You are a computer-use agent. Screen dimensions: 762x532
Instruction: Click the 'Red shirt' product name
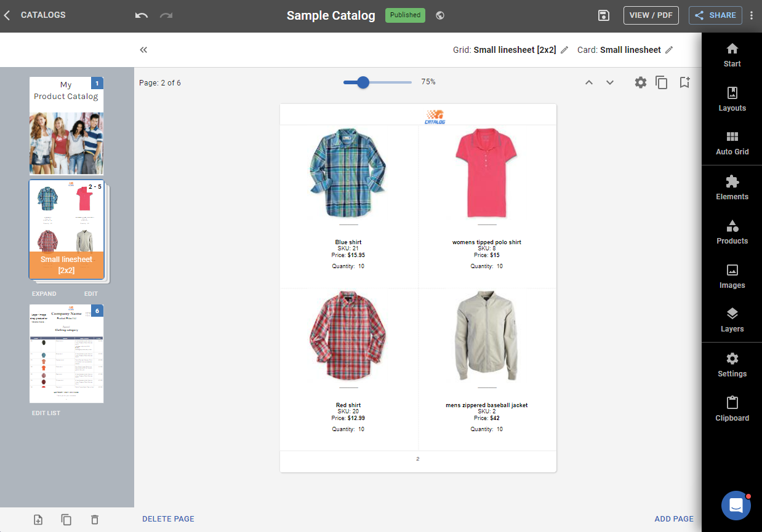tap(348, 405)
